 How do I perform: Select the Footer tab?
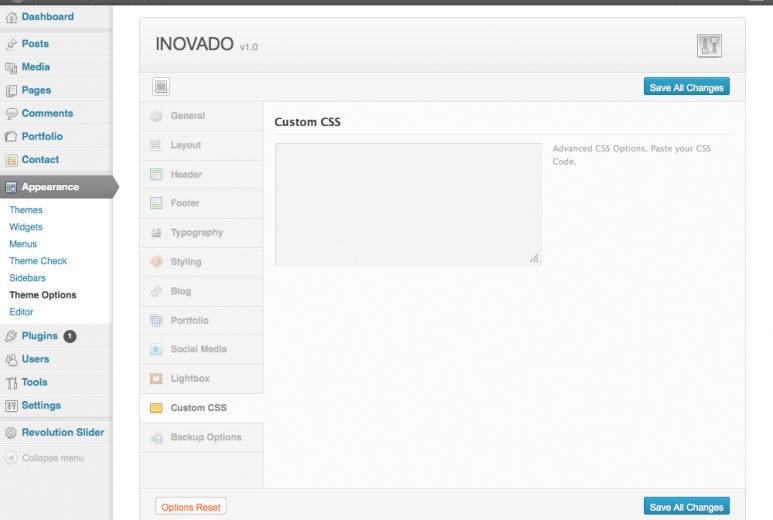point(202,203)
